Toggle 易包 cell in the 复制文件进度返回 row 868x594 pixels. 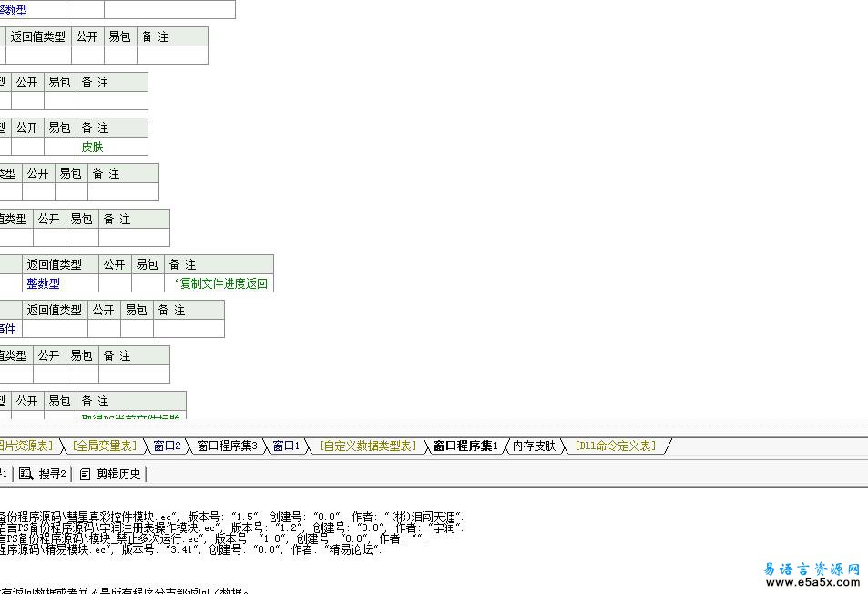coord(148,283)
